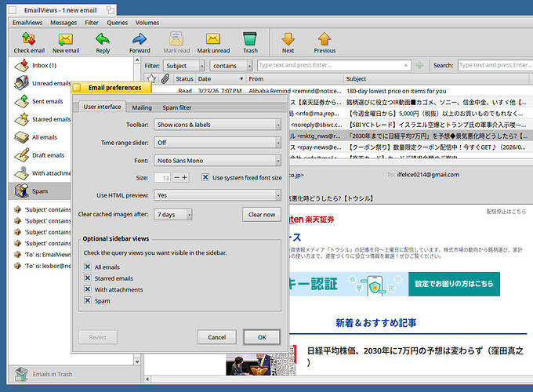Open the Queries menu
The width and height of the screenshot is (533, 392).
(118, 23)
